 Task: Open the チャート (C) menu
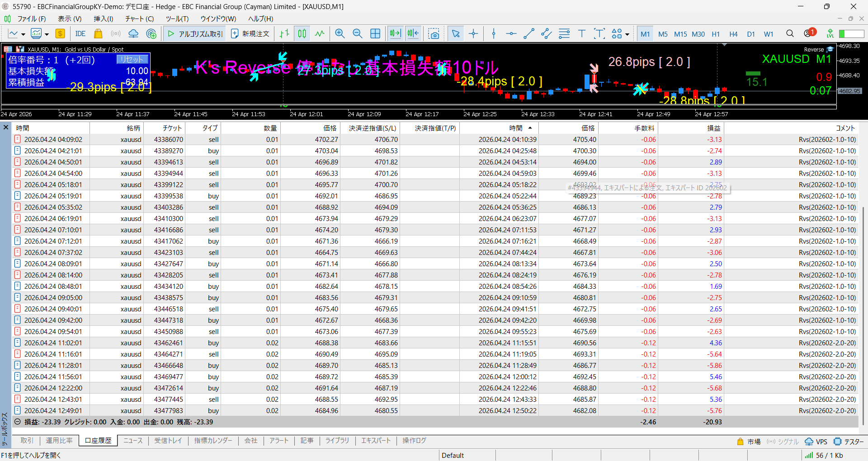point(139,19)
